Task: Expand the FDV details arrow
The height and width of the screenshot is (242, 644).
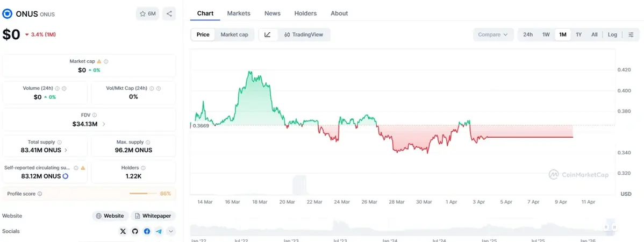Action: (104, 124)
